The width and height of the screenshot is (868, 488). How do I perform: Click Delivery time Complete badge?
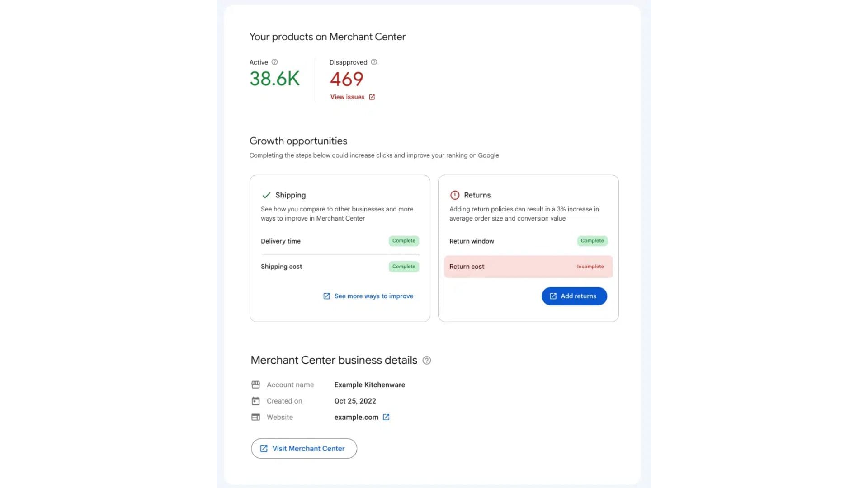click(x=404, y=241)
